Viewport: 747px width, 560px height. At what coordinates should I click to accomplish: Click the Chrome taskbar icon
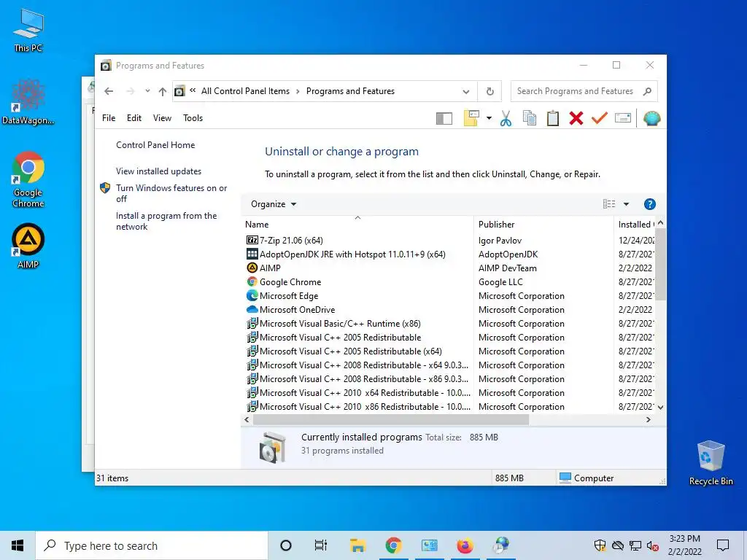point(393,545)
